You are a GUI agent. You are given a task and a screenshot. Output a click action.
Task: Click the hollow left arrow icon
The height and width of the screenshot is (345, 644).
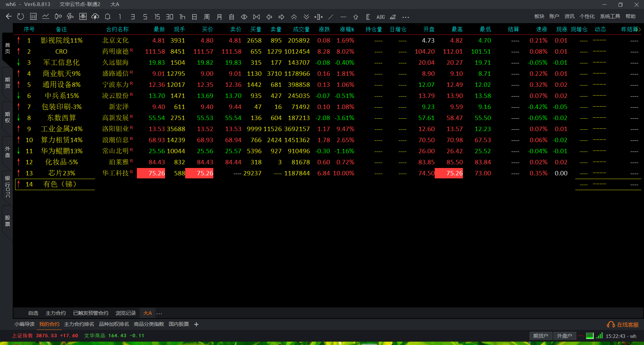point(269,17)
